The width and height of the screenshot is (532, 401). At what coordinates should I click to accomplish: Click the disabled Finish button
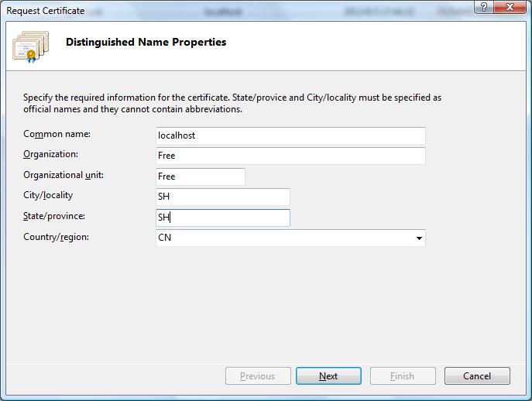[402, 376]
